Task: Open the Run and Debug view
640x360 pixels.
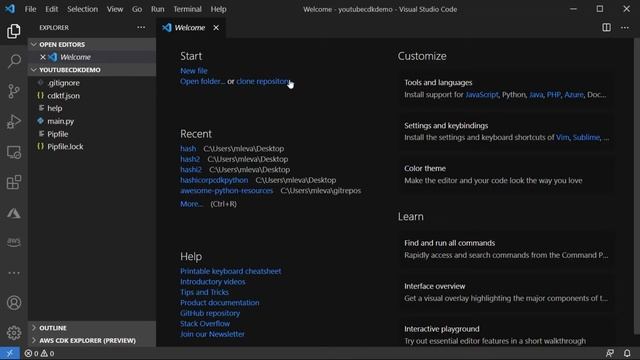Action: click(x=13, y=122)
